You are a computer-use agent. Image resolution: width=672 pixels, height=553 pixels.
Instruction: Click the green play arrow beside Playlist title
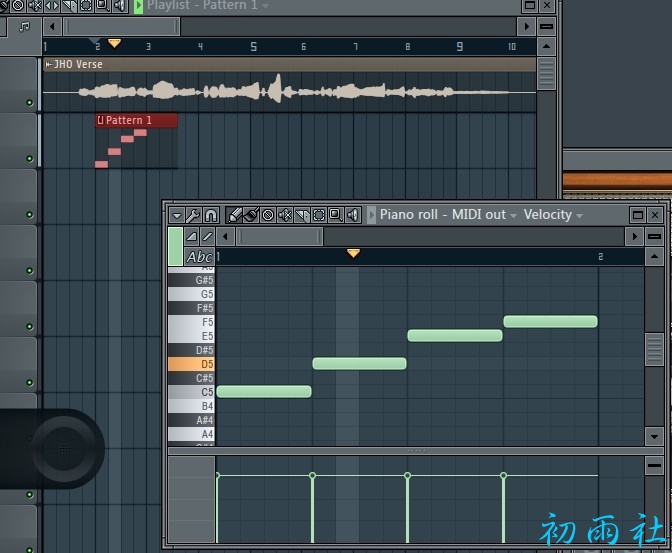(138, 6)
